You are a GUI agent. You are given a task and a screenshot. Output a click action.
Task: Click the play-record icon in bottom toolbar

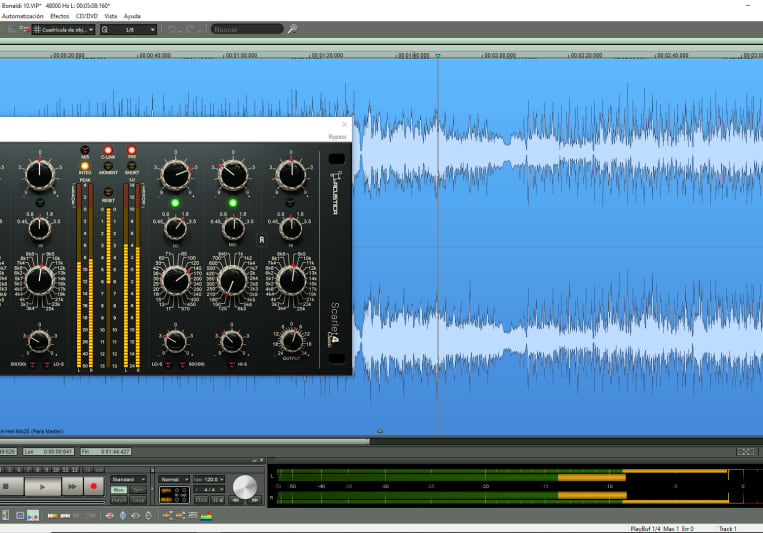coord(33,515)
